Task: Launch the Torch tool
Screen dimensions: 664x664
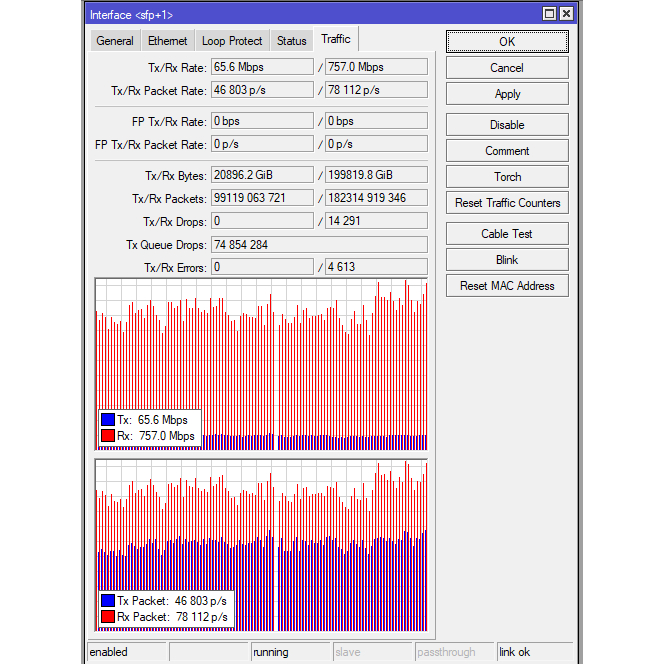Action: tap(507, 177)
